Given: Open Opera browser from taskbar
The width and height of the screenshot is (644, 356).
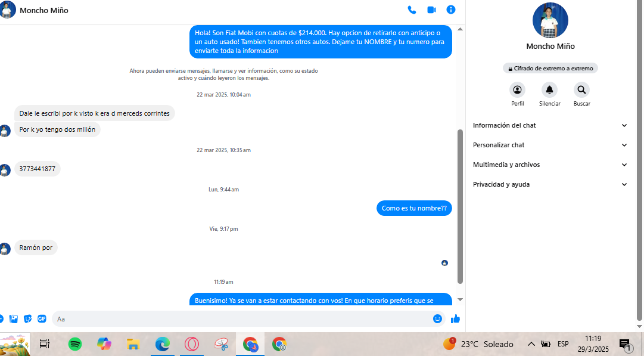Looking at the screenshot, I should pyautogui.click(x=191, y=344).
